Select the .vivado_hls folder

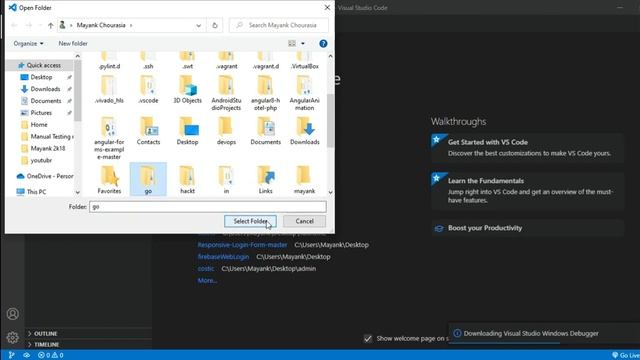coord(109,89)
